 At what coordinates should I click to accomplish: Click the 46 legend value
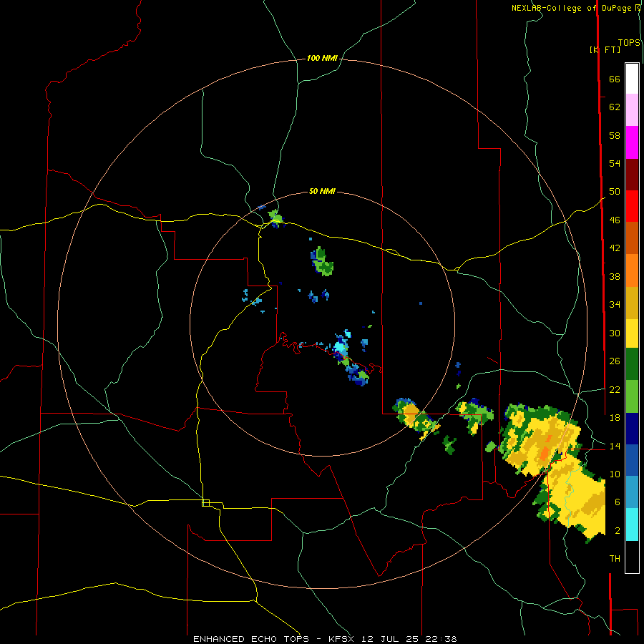[615, 220]
